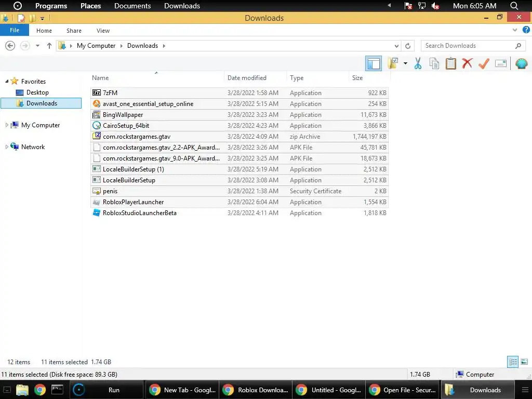Select the CairoSetup_64bit file
532x399 pixels.
[240, 126]
